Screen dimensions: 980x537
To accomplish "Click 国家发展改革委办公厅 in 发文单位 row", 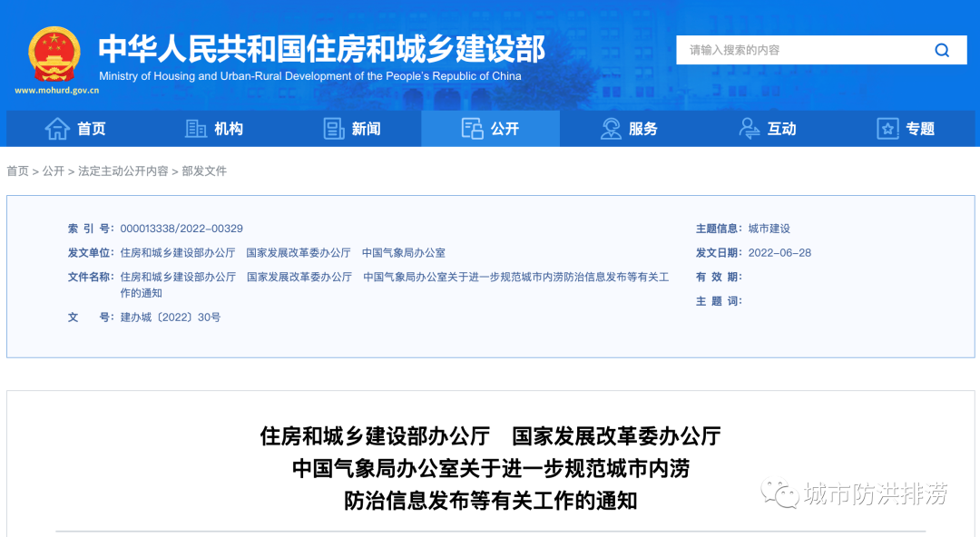I will pyautogui.click(x=299, y=253).
